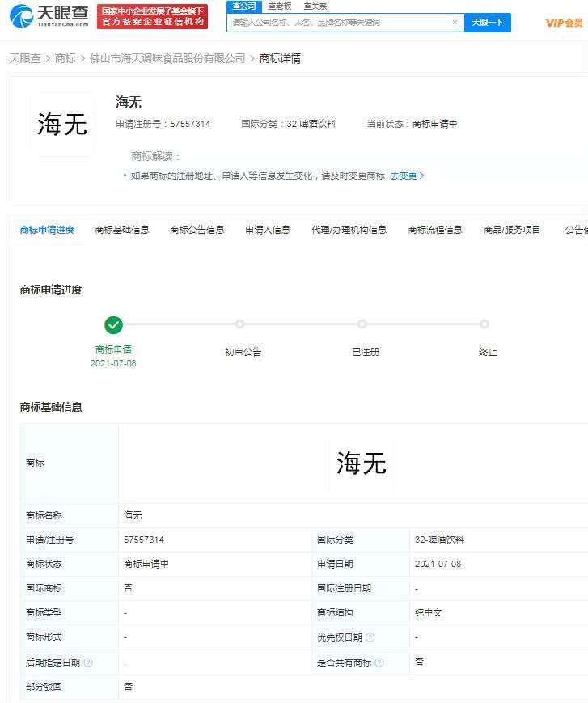Image resolution: width=588 pixels, height=703 pixels.
Task: Click the red official credit agency banner
Action: click(x=152, y=17)
